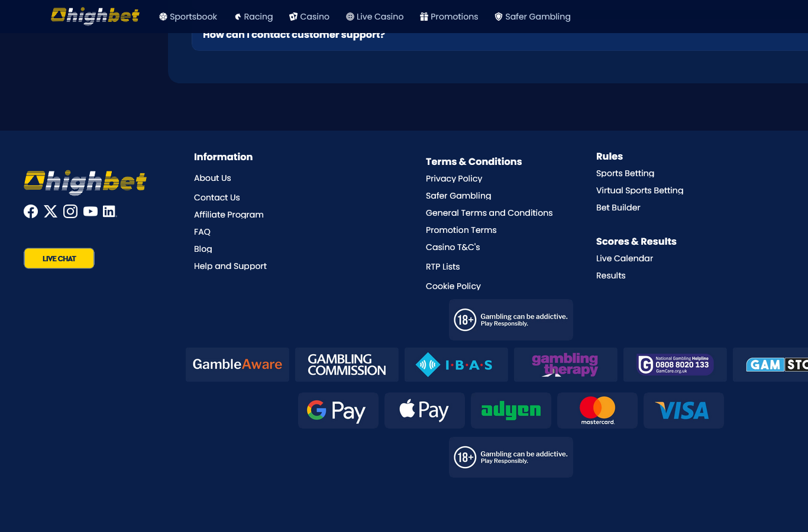The image size is (808, 532).
Task: Click the Apple Pay payment logo
Action: click(425, 411)
